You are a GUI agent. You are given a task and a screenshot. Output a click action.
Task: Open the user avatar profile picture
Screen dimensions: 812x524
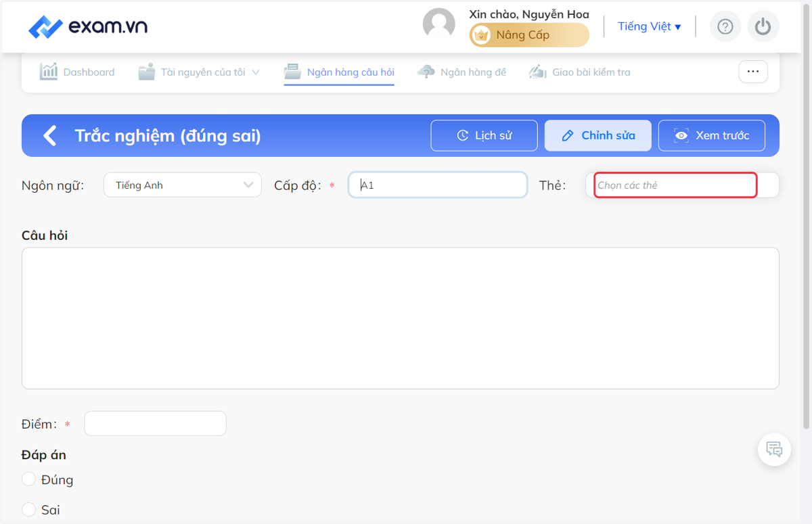[x=438, y=24]
